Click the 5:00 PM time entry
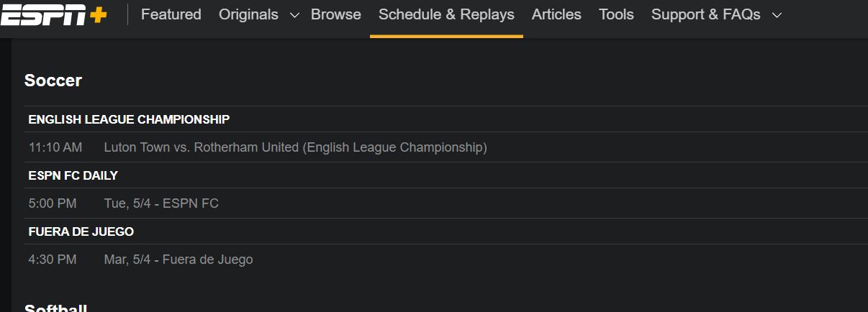Image resolution: width=868 pixels, height=312 pixels. point(53,203)
